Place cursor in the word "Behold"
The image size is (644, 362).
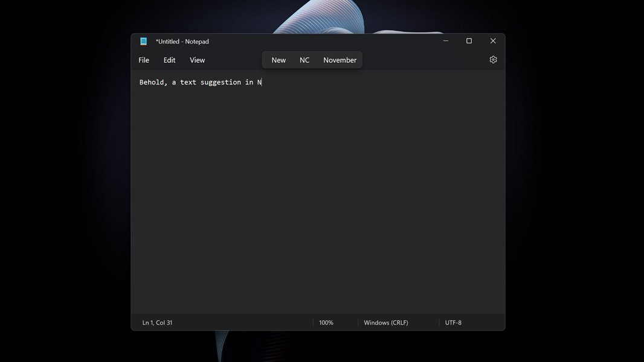pyautogui.click(x=151, y=83)
